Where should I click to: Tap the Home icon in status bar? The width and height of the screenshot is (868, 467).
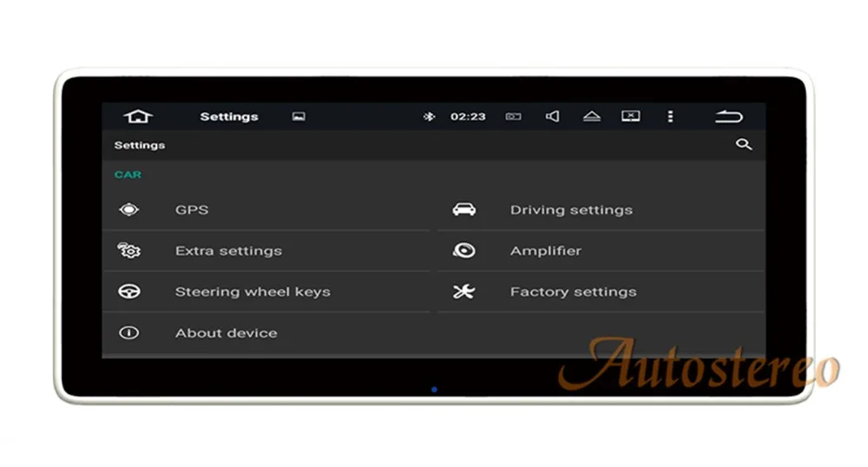[x=138, y=116]
